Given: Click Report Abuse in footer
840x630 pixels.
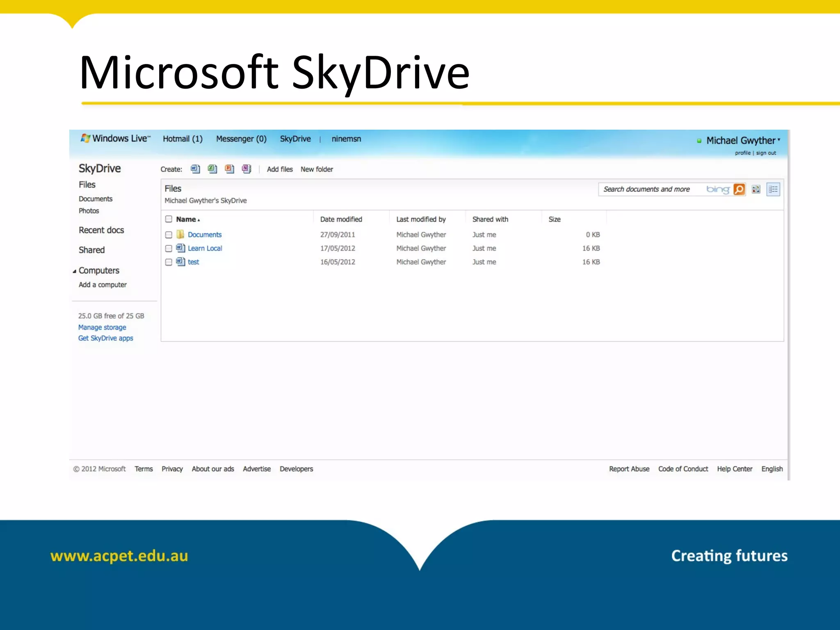Looking at the screenshot, I should tap(629, 469).
